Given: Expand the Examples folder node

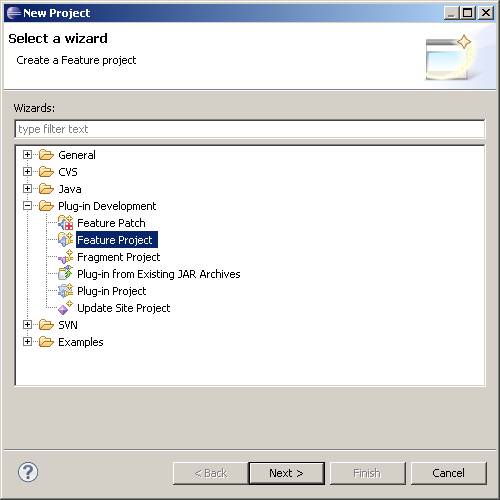Looking at the screenshot, I should [27, 342].
